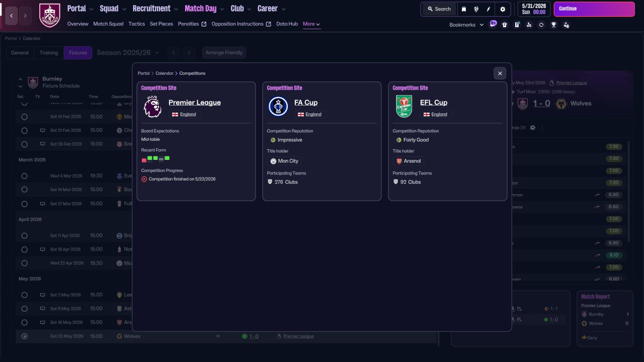Go back using the left arrow button

tap(11, 16)
